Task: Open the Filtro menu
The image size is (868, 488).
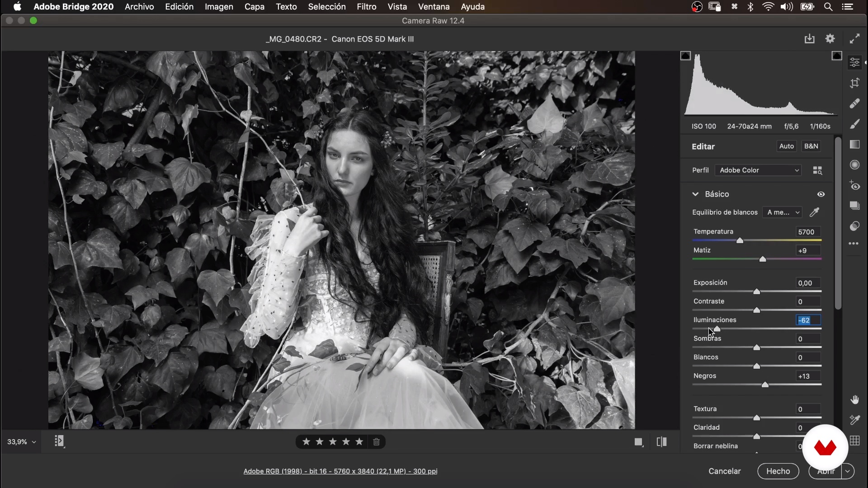Action: (x=366, y=7)
